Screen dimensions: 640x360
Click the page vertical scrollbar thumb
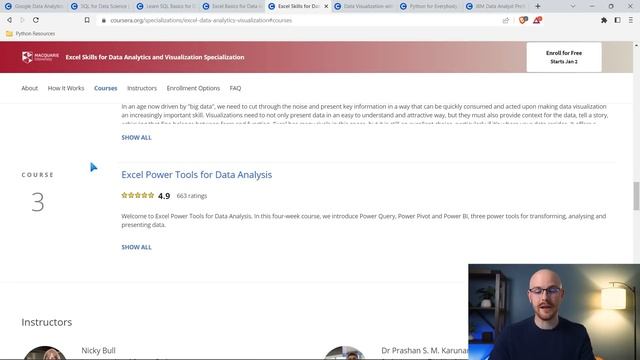636,196
